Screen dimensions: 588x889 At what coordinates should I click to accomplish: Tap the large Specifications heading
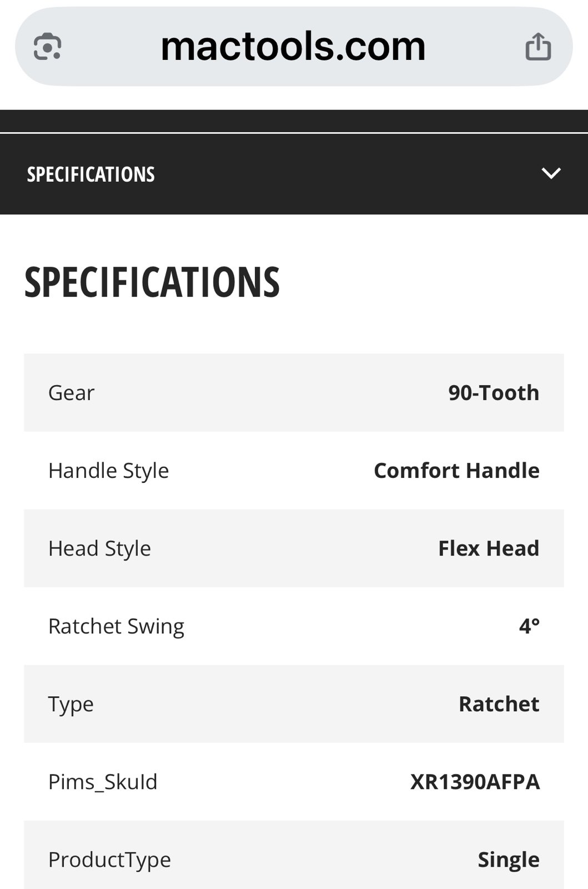click(x=152, y=282)
